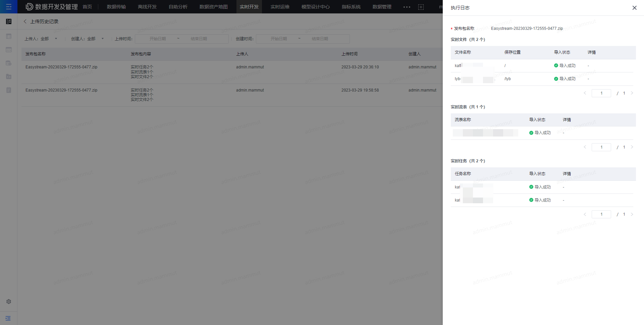This screenshot has height=325, width=644.
Task: Click the page number box under 实时文件
Action: pyautogui.click(x=601, y=93)
